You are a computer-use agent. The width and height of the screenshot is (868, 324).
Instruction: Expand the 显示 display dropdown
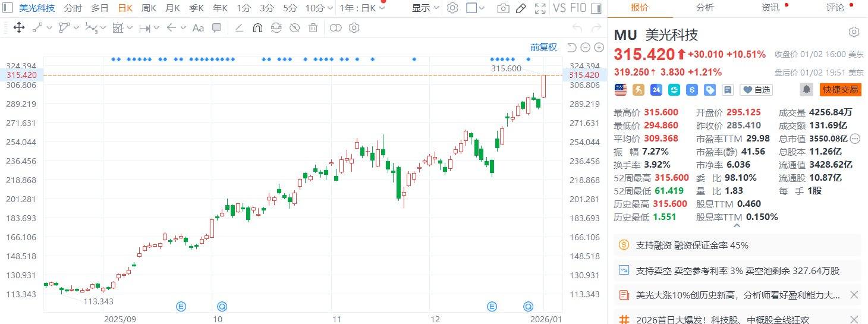[426, 8]
